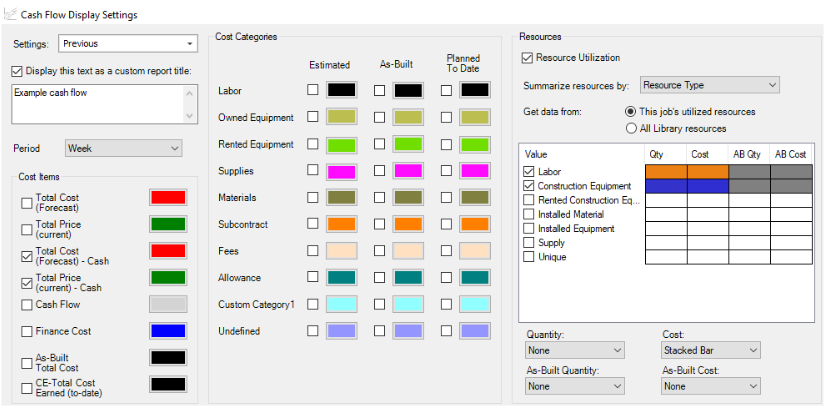Viewport: 829px width, 409px height.
Task: Select the All Library resources radio button
Action: point(630,128)
